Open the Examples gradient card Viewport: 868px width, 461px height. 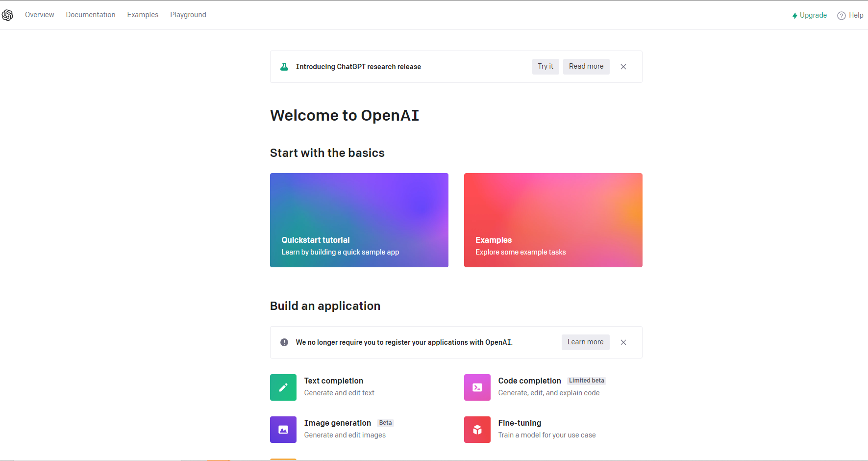point(553,220)
